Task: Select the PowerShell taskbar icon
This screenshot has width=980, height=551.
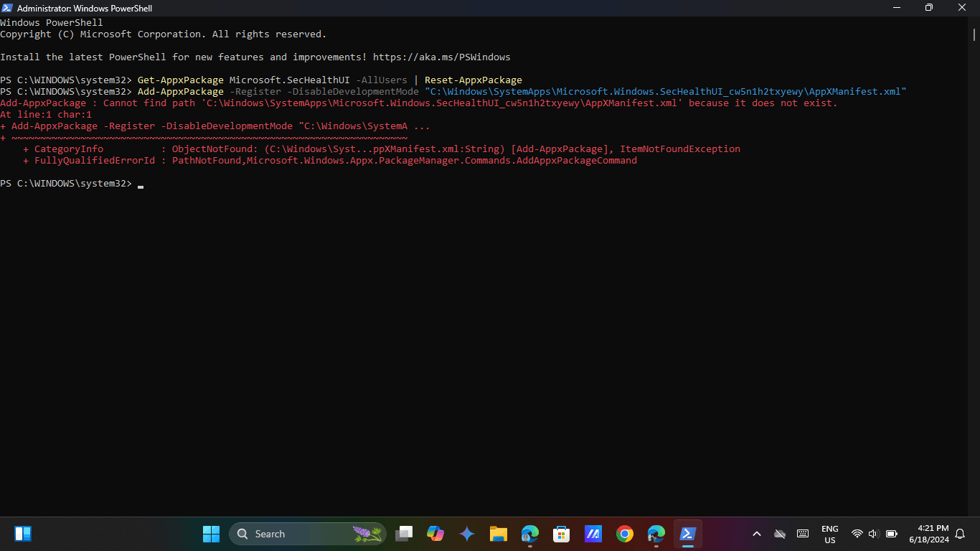Action: 687,534
